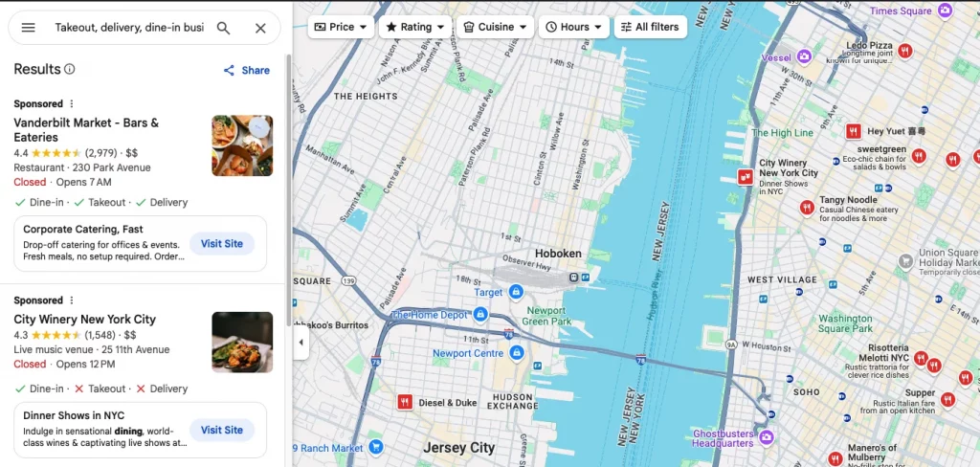
Task: Open All filters panel
Action: [650, 27]
